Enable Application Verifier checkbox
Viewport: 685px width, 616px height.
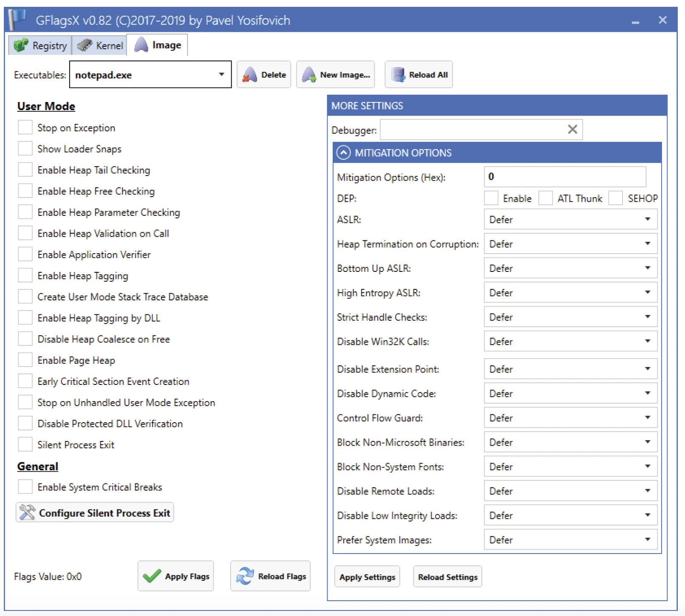pyautogui.click(x=25, y=254)
